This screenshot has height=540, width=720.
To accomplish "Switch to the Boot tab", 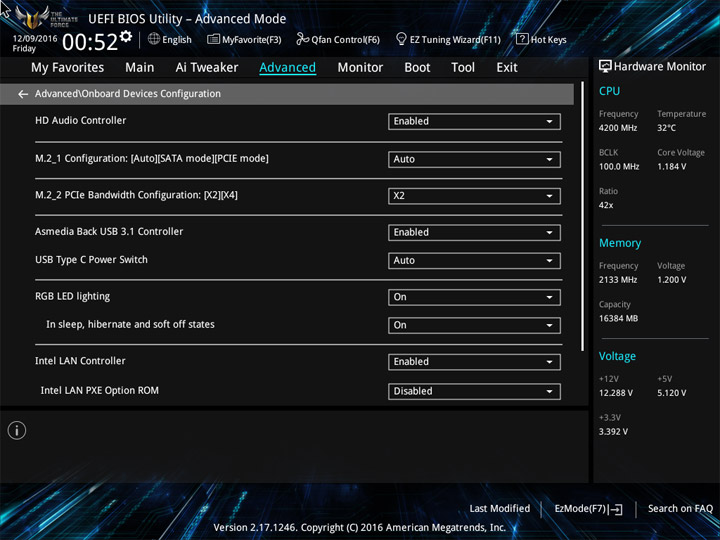I will 417,68.
